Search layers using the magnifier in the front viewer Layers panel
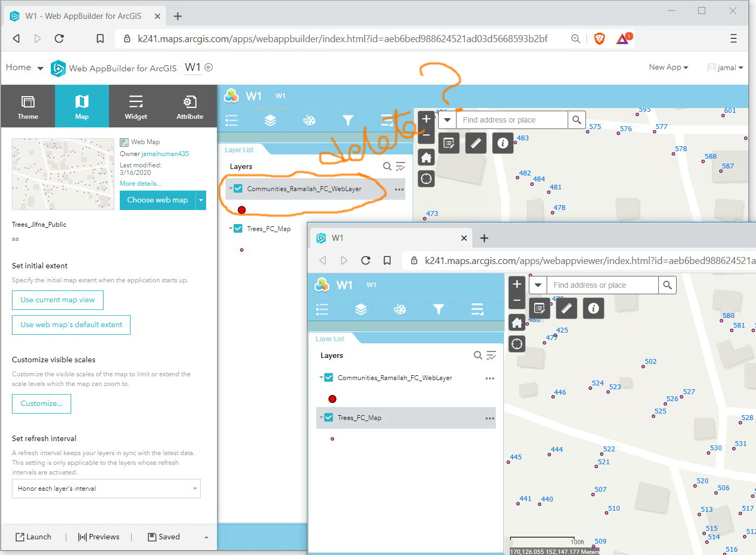 (x=478, y=355)
